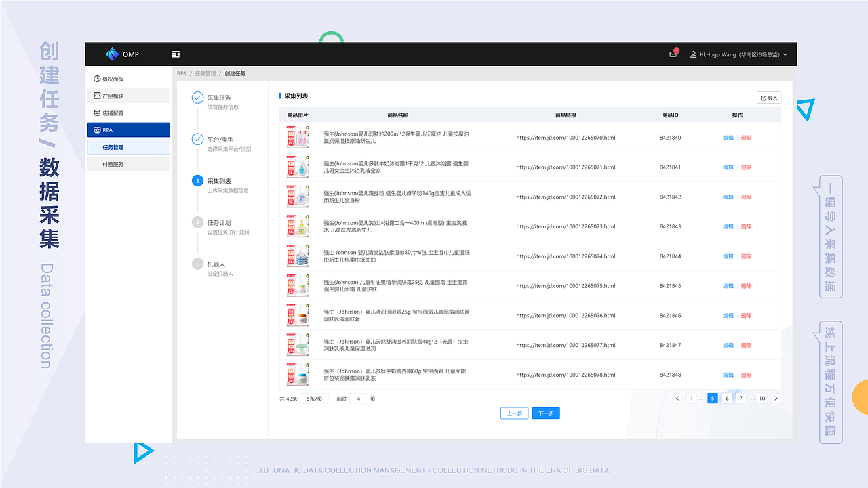The height and width of the screenshot is (488, 868).
Task: Click step 4 任务计划 circle
Action: coord(197,222)
